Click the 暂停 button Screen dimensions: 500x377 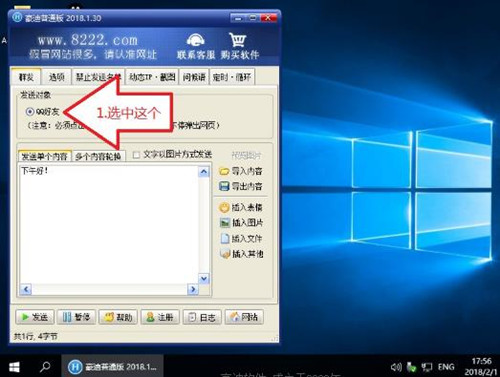[x=76, y=317]
